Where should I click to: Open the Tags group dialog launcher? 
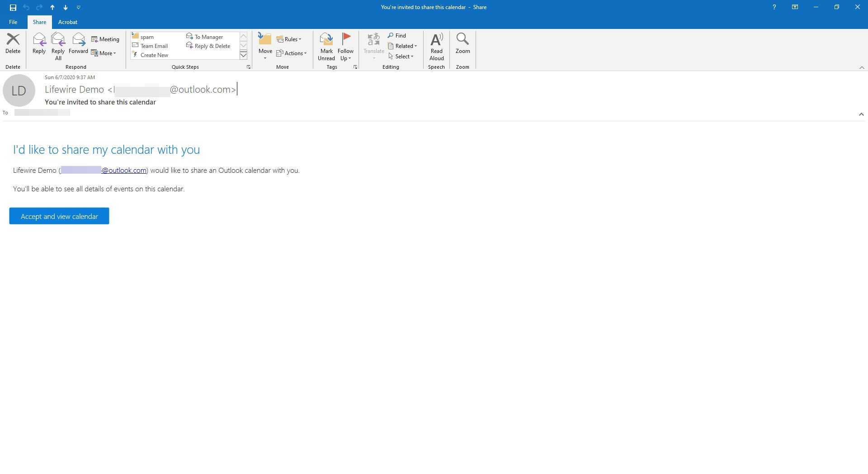pos(355,67)
